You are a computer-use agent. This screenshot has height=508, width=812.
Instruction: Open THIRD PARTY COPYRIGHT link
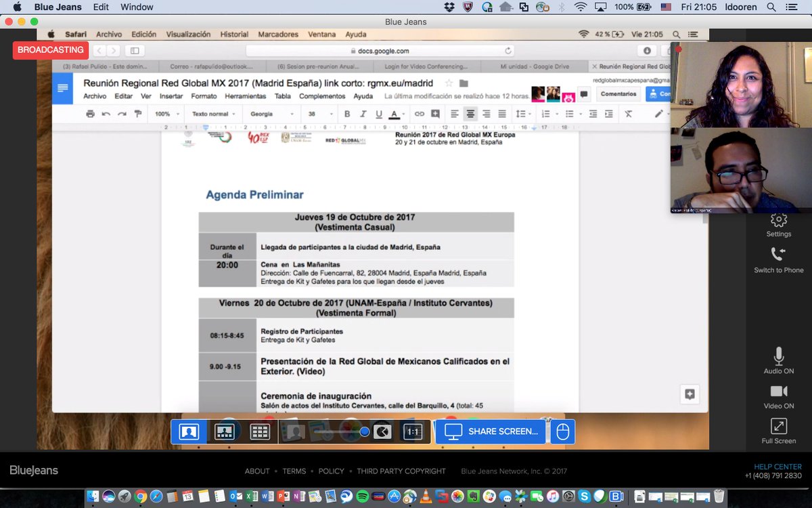tap(401, 471)
